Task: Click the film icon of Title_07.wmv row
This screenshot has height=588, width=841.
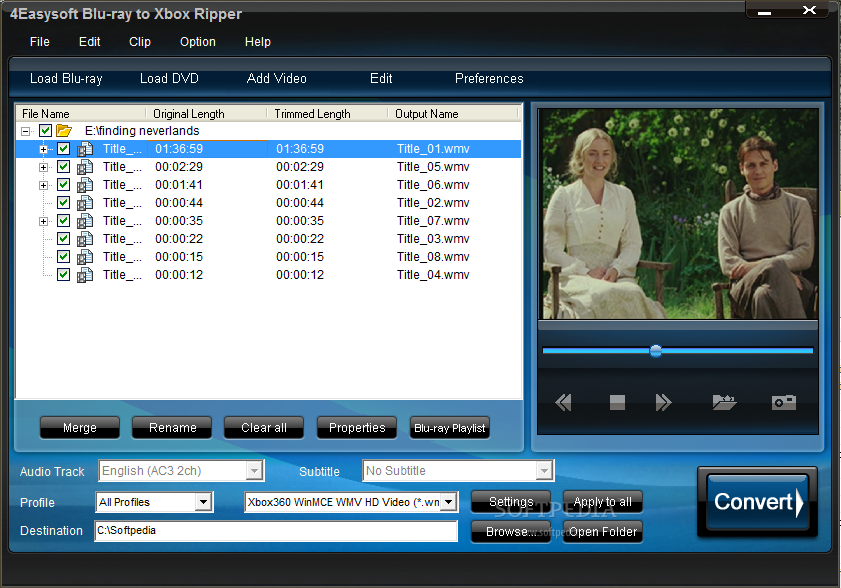Action: tap(85, 220)
